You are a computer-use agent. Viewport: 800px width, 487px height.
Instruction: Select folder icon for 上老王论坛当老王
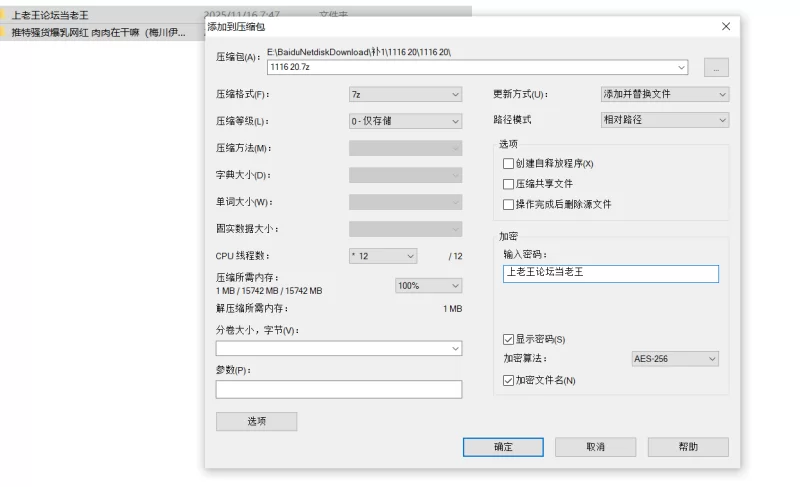click(x=5, y=16)
